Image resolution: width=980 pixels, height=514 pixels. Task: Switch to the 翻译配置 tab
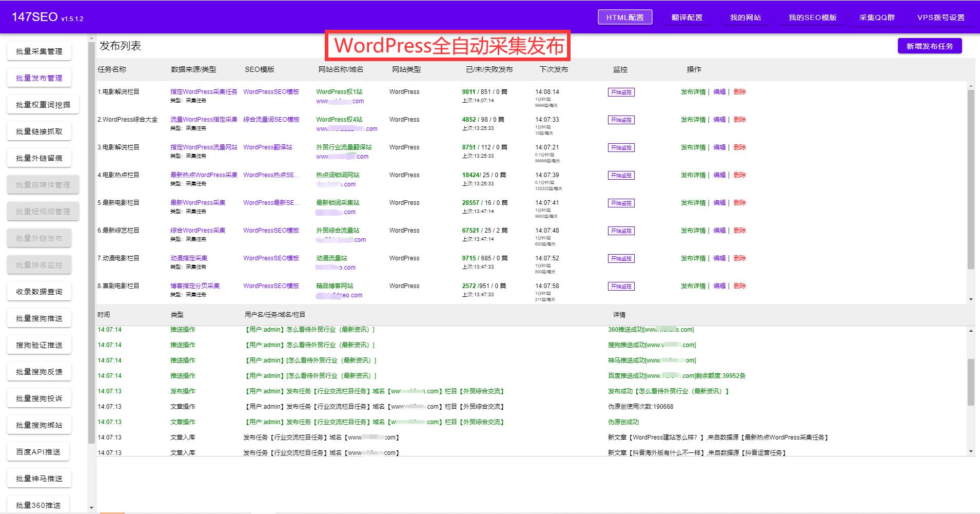pos(687,16)
